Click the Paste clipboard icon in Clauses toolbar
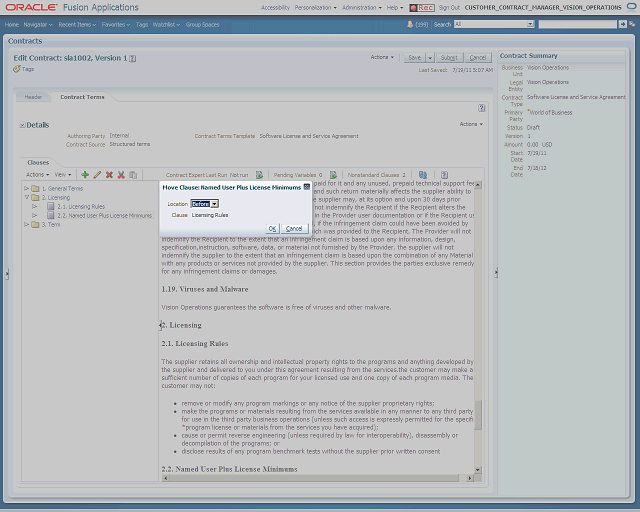 coord(133,175)
